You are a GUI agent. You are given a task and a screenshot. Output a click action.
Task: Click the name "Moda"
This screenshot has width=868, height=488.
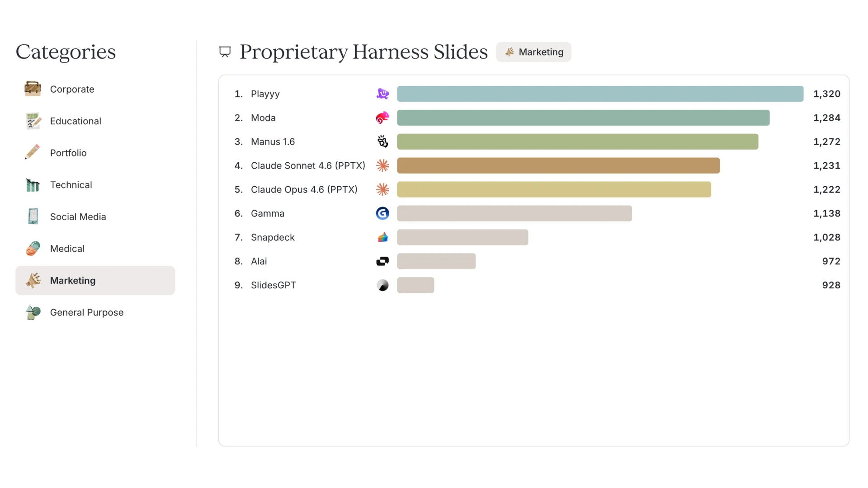click(x=263, y=118)
